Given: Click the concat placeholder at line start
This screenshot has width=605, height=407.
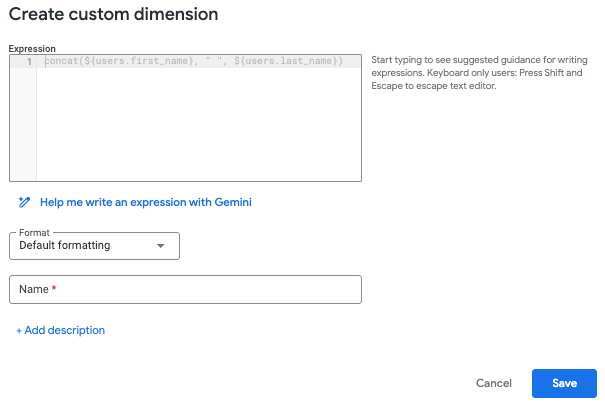Looking at the screenshot, I should point(62,61).
